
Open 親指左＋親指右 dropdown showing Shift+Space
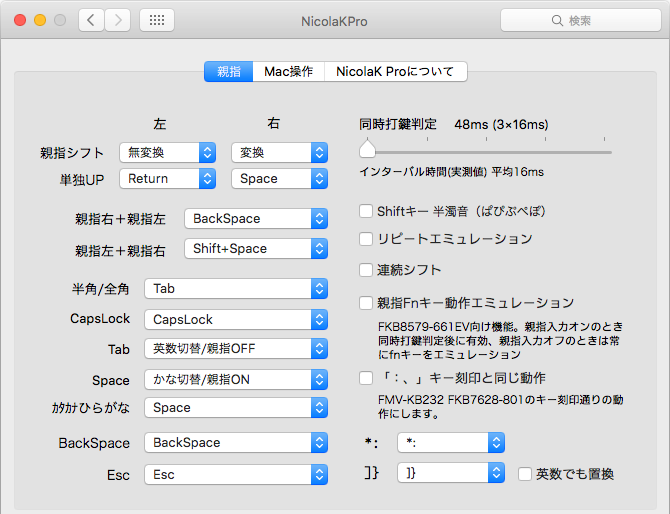pyautogui.click(x=256, y=249)
